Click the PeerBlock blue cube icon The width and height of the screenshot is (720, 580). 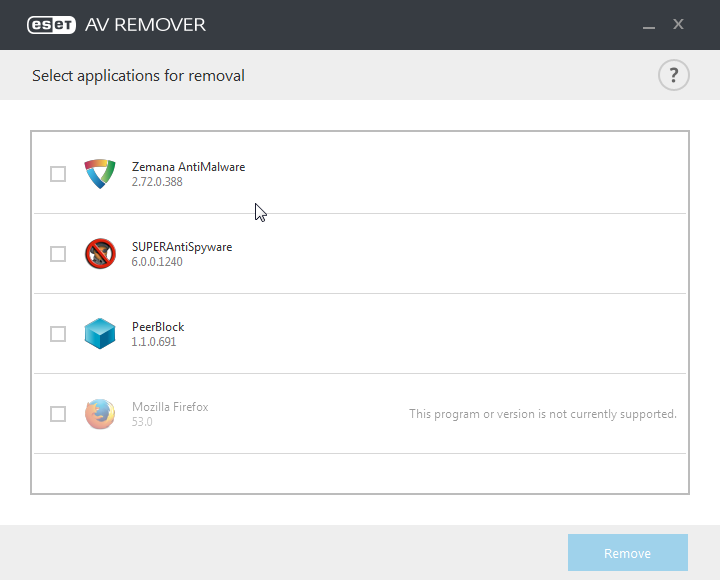point(100,333)
